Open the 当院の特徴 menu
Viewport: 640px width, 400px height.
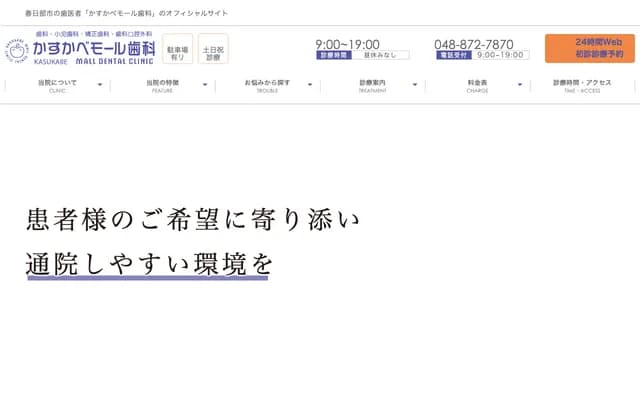(x=162, y=85)
